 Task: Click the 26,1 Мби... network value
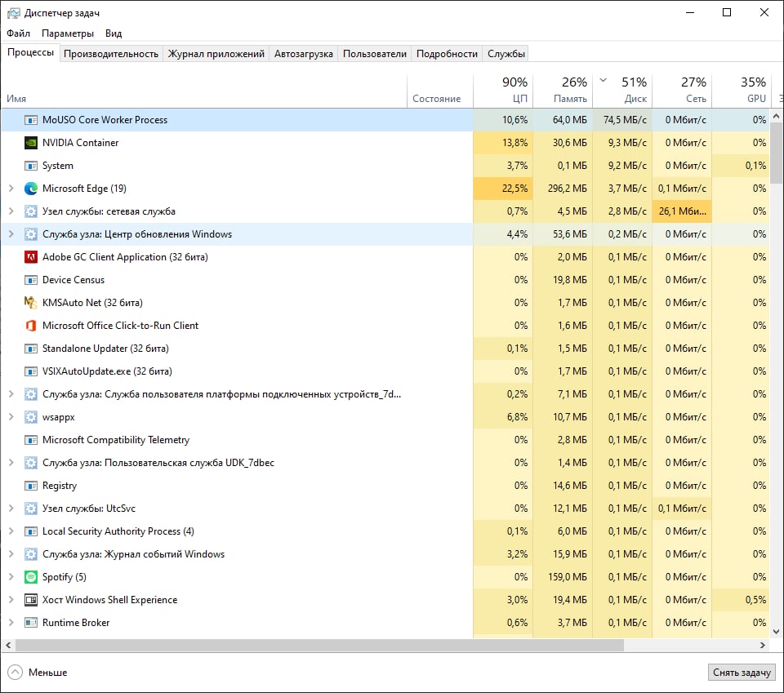coord(682,211)
